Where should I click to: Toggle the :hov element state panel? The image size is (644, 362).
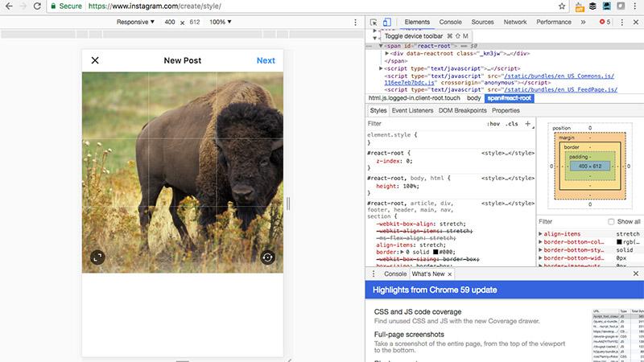pos(493,124)
